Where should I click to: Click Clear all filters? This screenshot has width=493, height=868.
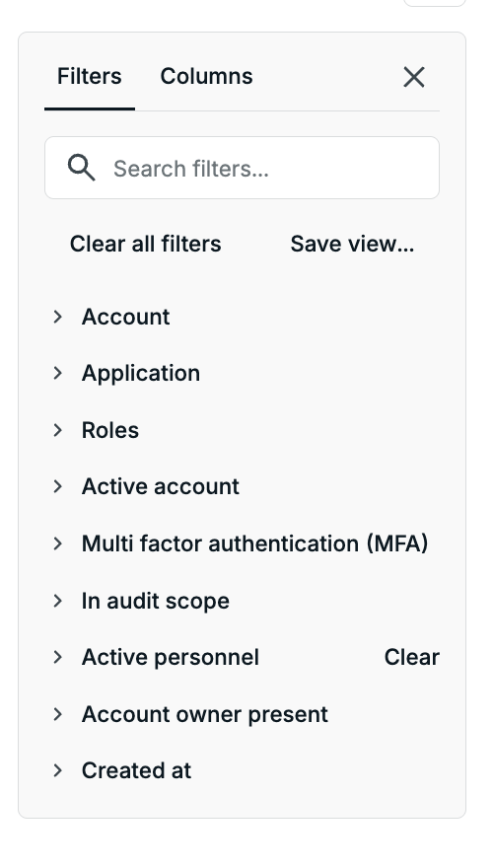coord(146,245)
